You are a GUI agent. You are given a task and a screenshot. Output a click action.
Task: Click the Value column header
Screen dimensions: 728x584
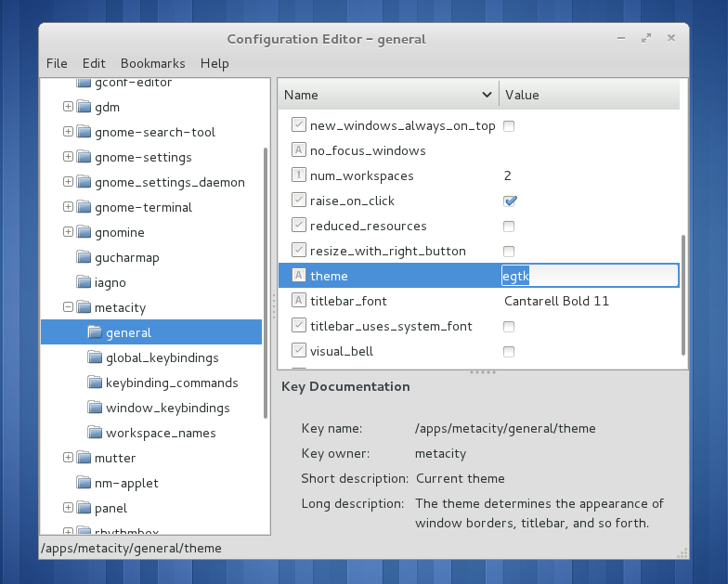tap(589, 95)
